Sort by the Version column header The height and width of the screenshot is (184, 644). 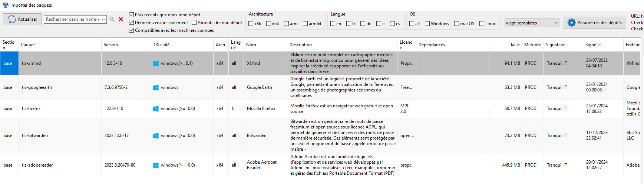(x=126, y=45)
